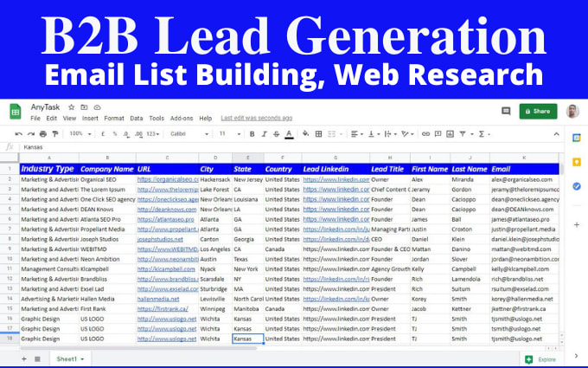Click the Google Sheets home logo
Screen dimensions: 588x368
tap(16, 112)
